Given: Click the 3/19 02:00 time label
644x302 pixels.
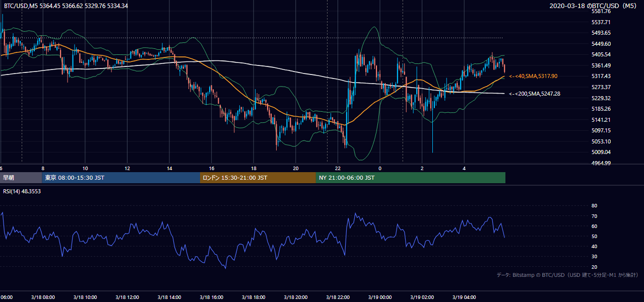Looking at the screenshot, I should coord(422,297).
